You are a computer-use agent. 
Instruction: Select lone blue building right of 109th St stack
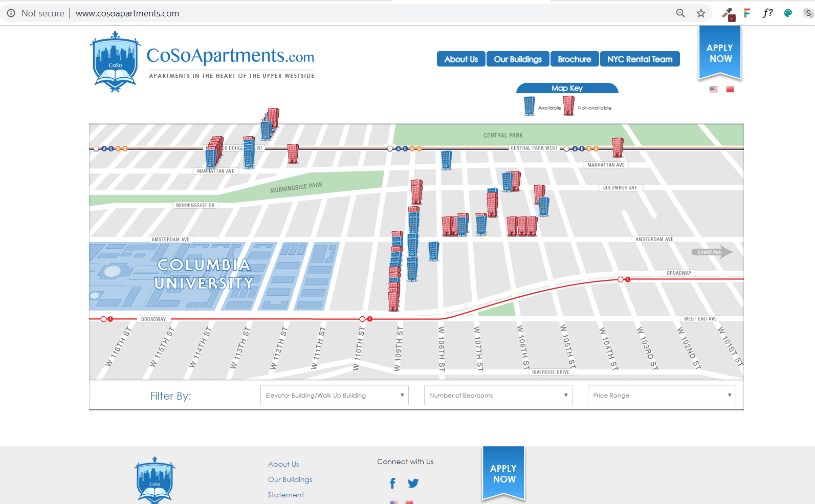[x=433, y=251]
